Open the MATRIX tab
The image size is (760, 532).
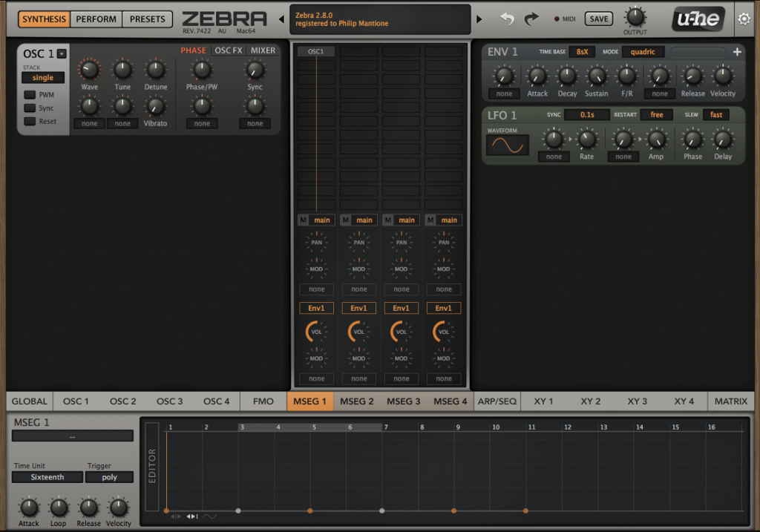point(730,401)
